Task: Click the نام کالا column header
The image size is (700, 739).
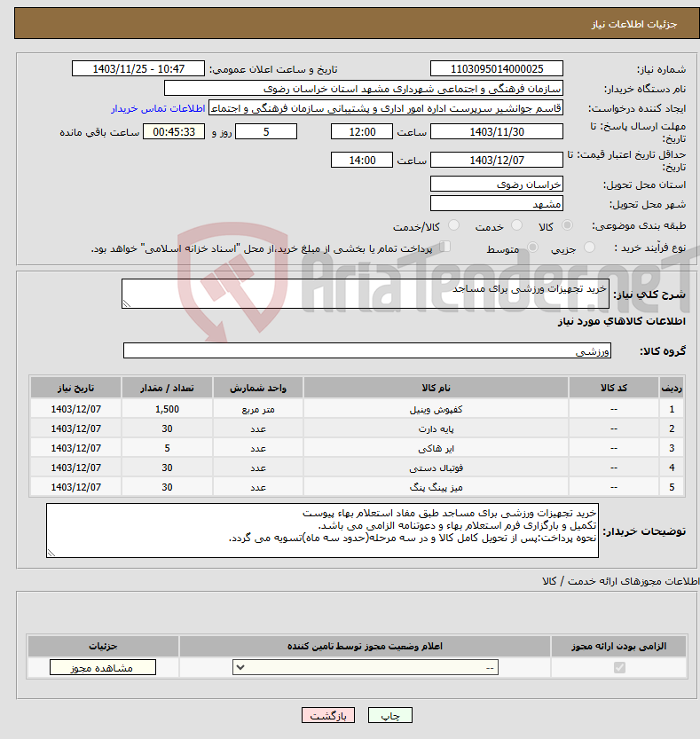Action: point(436,388)
